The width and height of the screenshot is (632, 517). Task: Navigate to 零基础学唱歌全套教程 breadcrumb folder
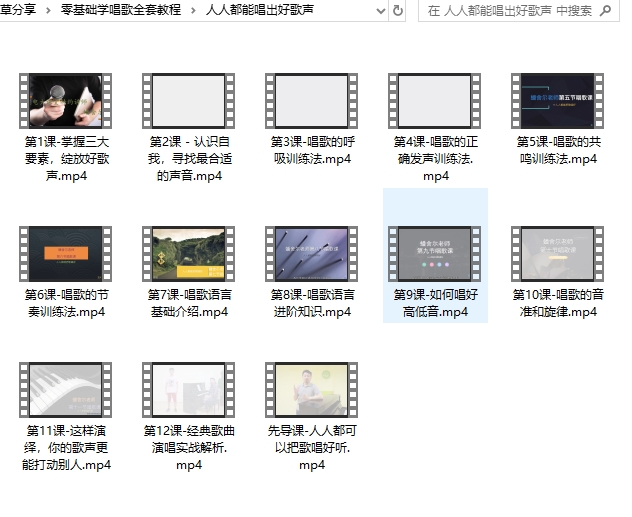[121, 11]
